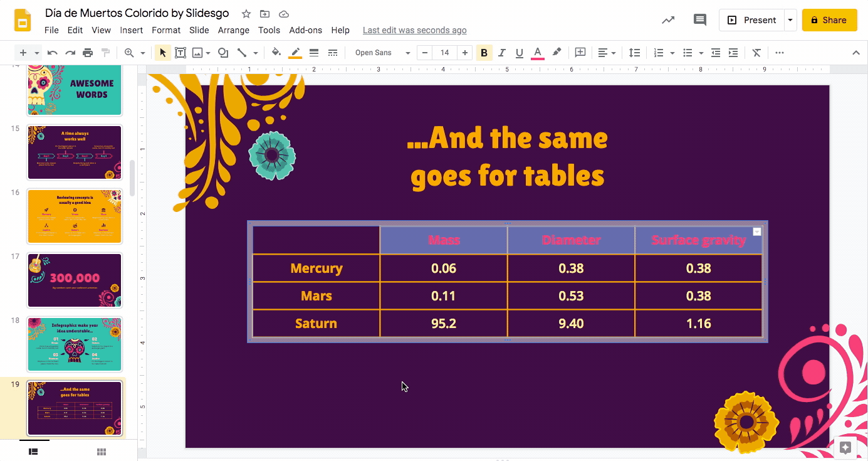Open the Open Sans font dropdown
The height and width of the screenshot is (461, 868).
tap(382, 53)
